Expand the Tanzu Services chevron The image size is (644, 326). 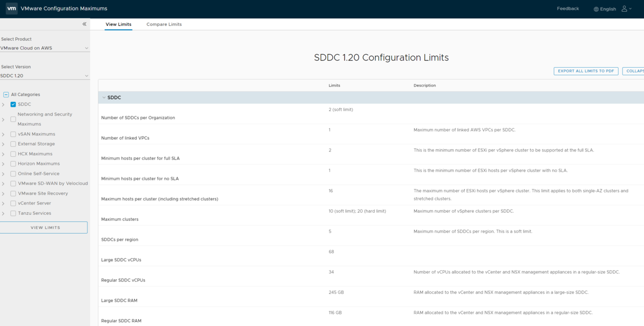point(3,213)
